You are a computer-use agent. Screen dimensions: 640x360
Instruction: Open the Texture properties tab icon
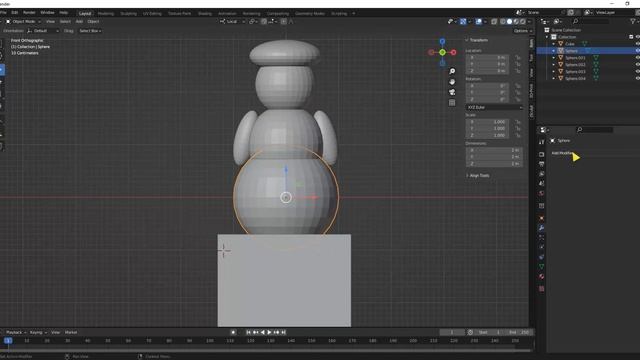click(542, 289)
